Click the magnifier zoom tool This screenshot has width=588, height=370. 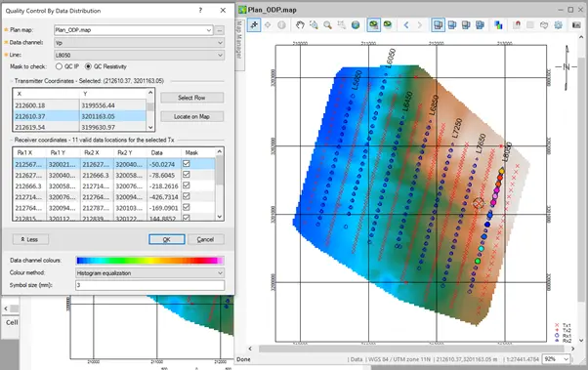328,25
